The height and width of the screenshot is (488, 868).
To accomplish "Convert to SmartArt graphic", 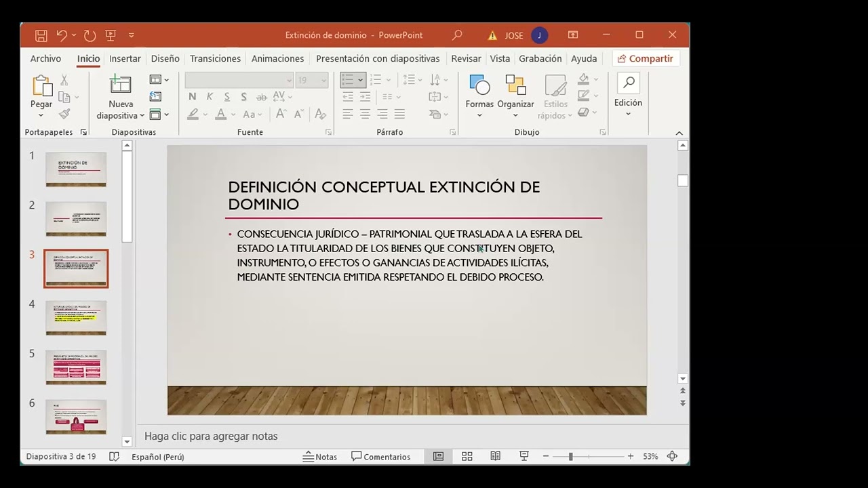I will click(x=439, y=115).
